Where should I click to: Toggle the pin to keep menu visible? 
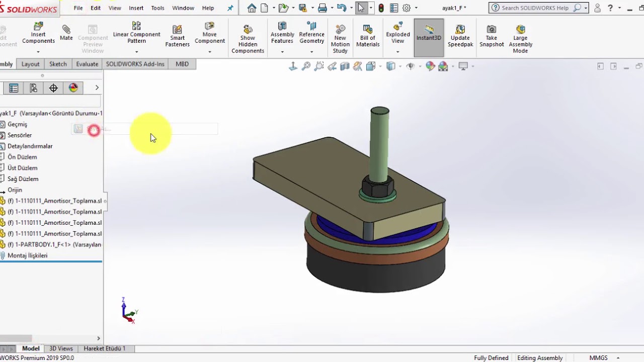coord(230,8)
